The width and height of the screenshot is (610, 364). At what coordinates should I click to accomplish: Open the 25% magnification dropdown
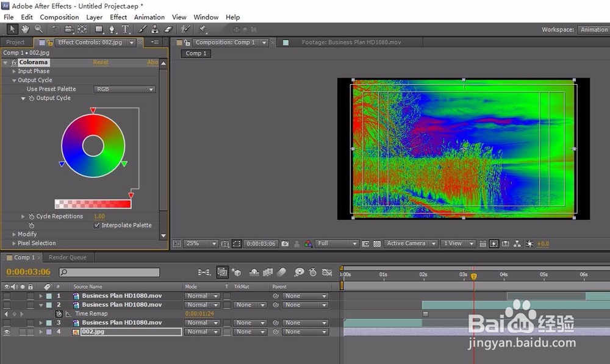[x=200, y=244]
